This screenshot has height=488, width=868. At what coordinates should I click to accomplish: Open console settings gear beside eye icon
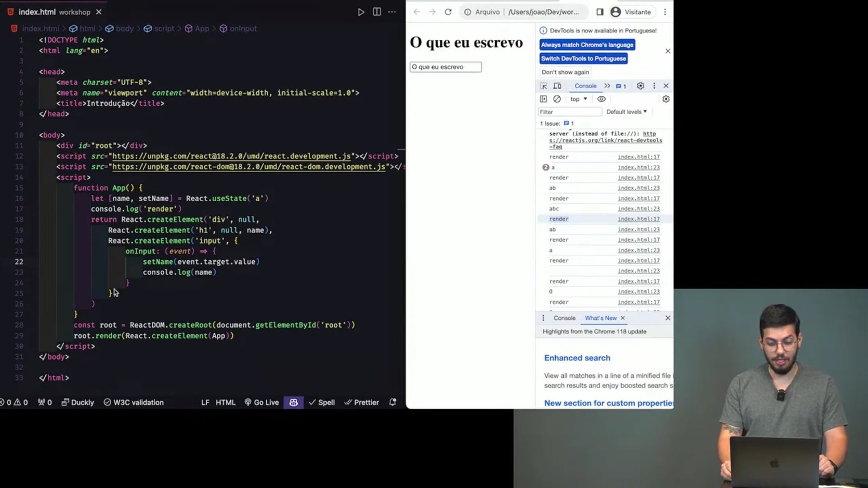[665, 99]
